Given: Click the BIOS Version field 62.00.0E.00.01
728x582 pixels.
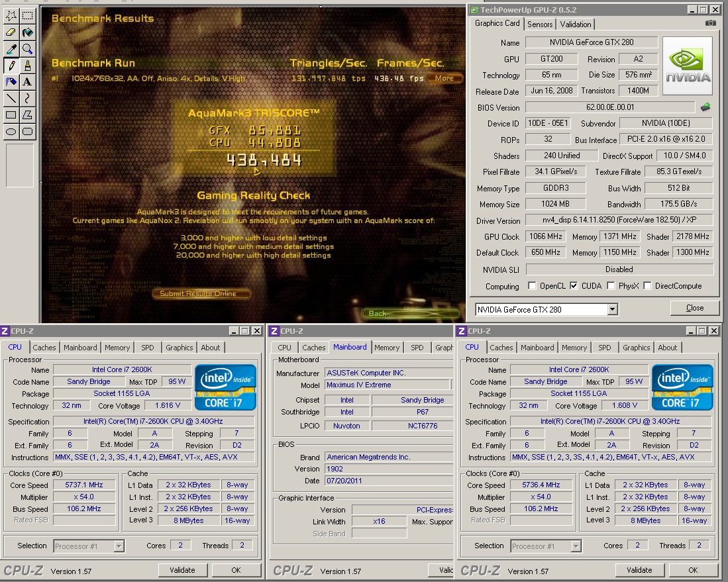Looking at the screenshot, I should 610,107.
